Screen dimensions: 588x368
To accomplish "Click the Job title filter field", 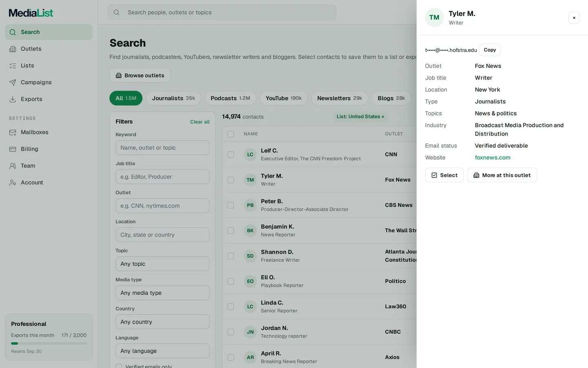I will 163,177.
